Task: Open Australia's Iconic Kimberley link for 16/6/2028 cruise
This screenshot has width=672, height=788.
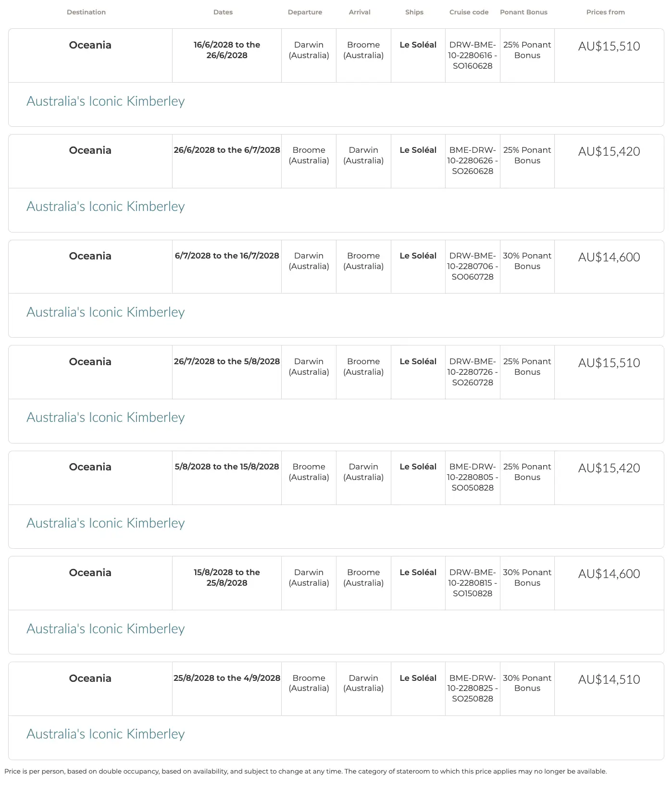Action: point(105,101)
